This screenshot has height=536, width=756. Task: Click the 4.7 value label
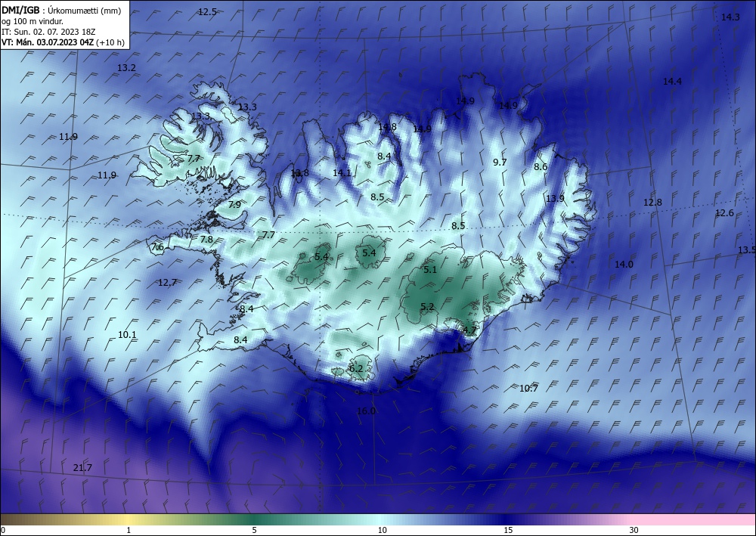469,330
